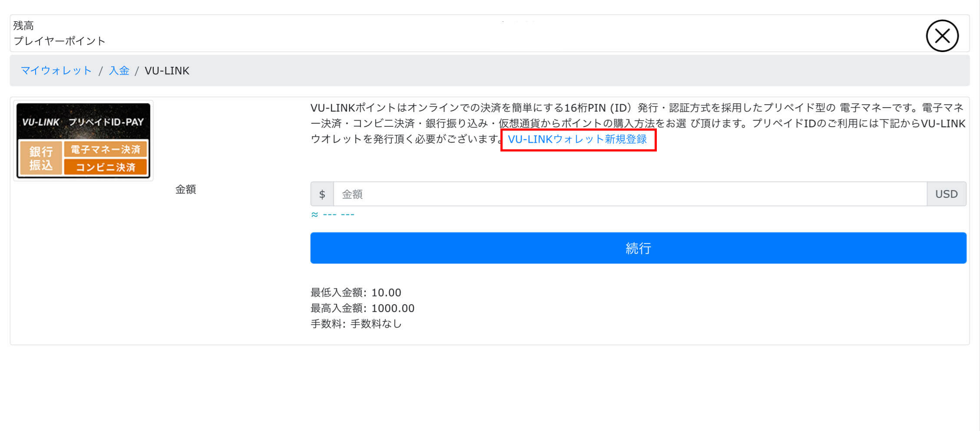Go back to the 入金 breadcrumb page

click(x=119, y=70)
